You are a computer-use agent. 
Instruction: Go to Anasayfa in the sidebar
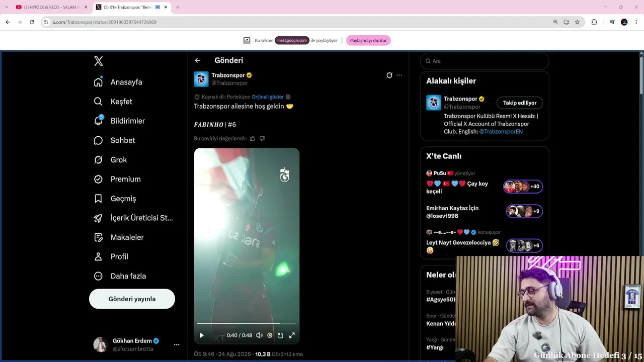click(119, 82)
